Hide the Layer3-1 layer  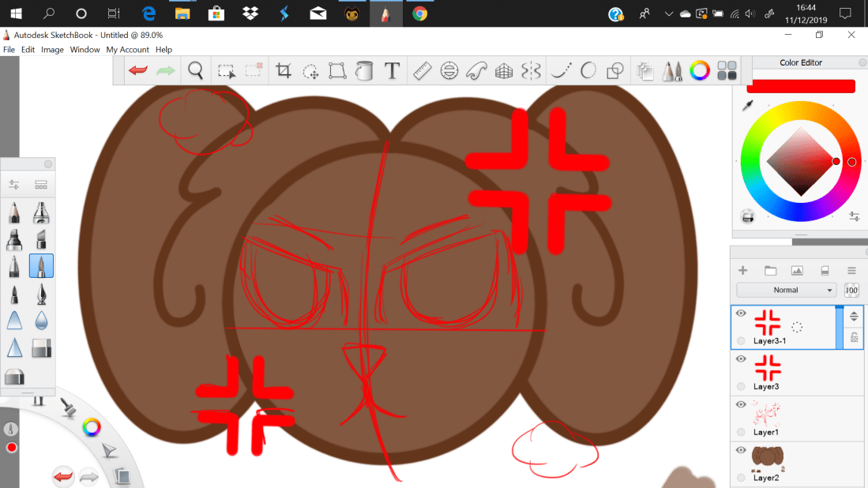tap(741, 313)
